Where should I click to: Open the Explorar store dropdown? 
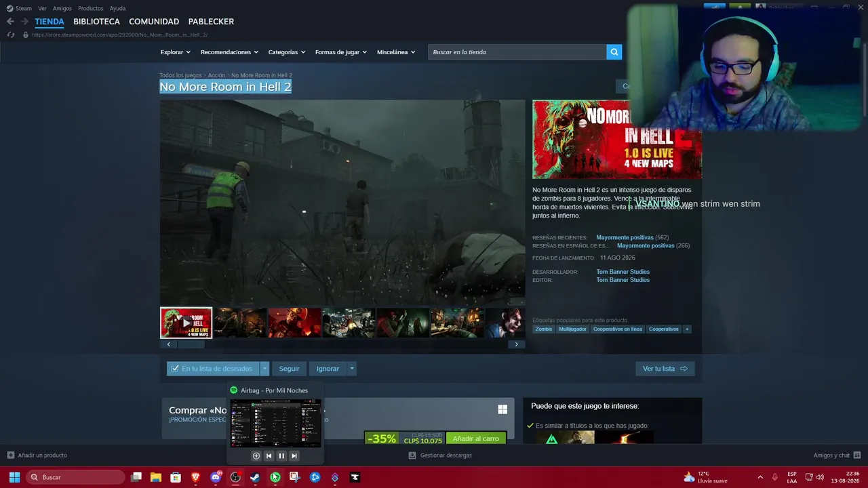(x=175, y=52)
